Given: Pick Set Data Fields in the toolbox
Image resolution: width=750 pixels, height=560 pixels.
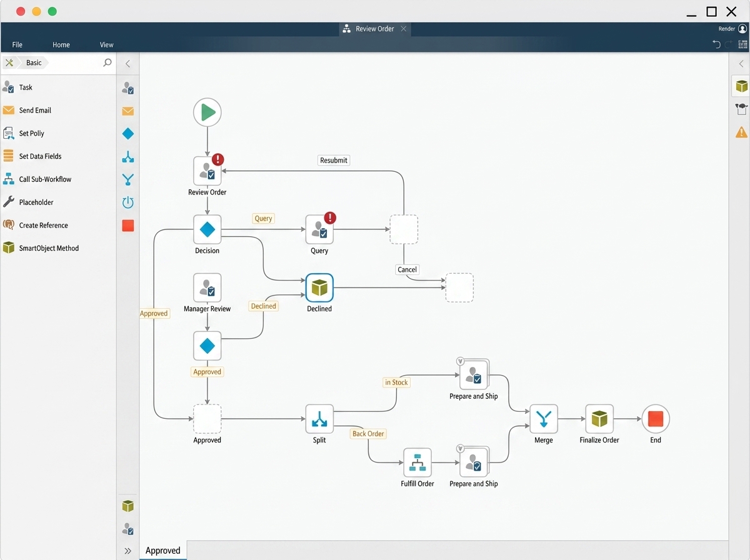Looking at the screenshot, I should point(58,156).
